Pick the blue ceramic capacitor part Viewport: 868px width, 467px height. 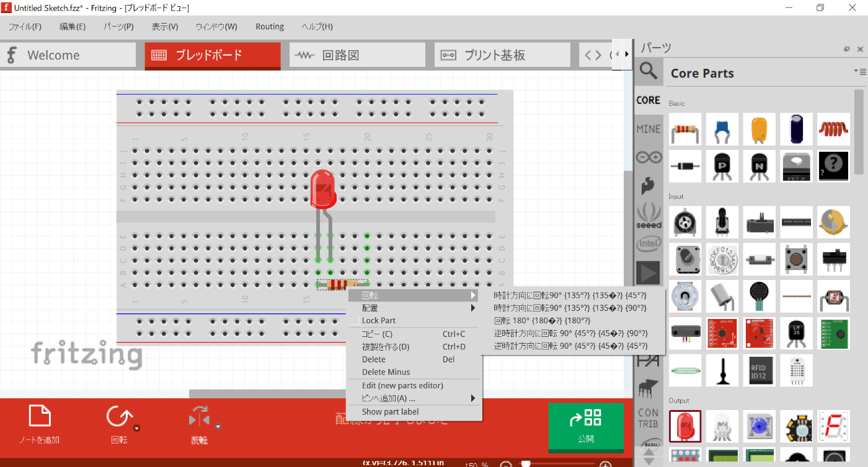pos(722,129)
